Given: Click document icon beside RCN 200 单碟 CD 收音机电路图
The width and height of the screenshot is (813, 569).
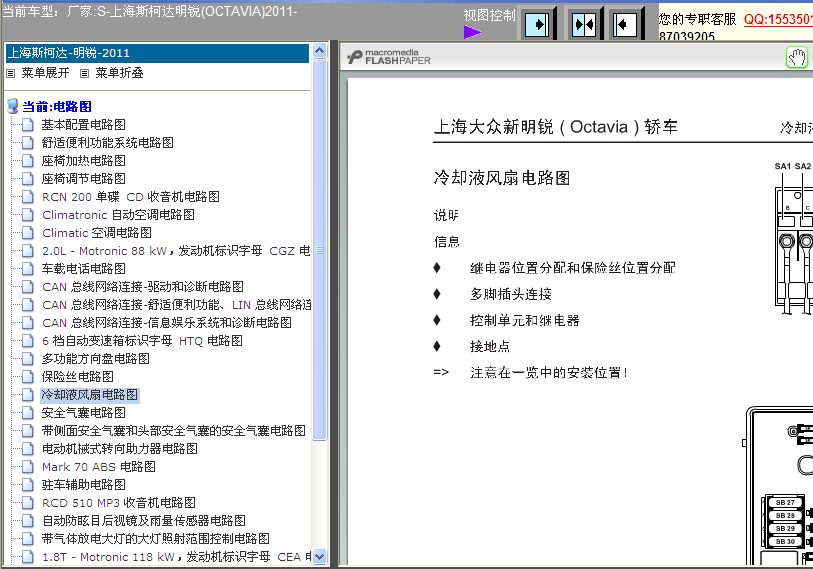Looking at the screenshot, I should 28,197.
